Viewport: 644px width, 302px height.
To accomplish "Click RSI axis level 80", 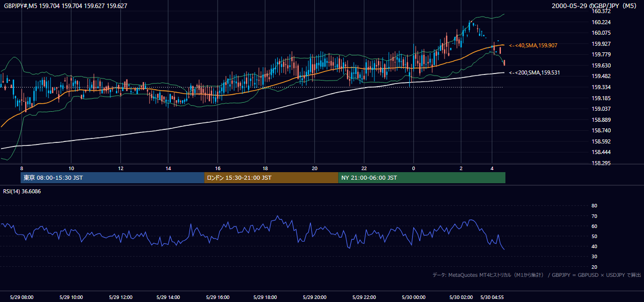I will pos(594,206).
